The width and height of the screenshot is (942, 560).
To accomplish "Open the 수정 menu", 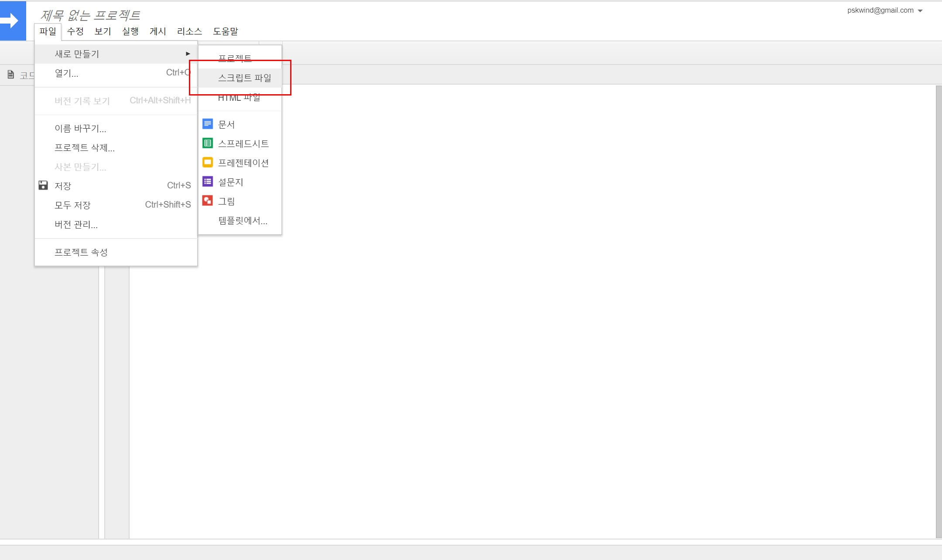I will tap(75, 31).
